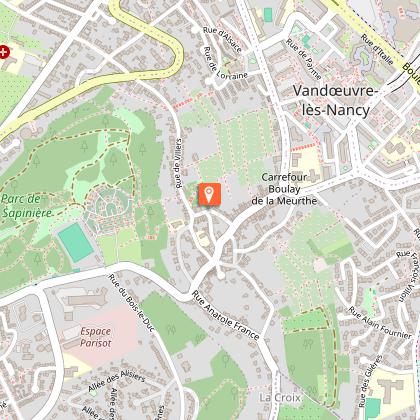This screenshot has height=420, width=420.
Task: Click the orange location pin marker
Action: (x=210, y=194)
